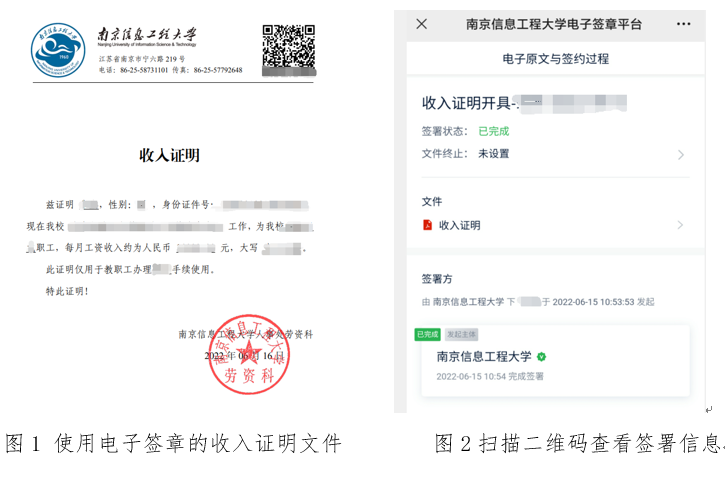Open the three-dot more options menu
Screen dimensions: 725x480
[x=683, y=24]
